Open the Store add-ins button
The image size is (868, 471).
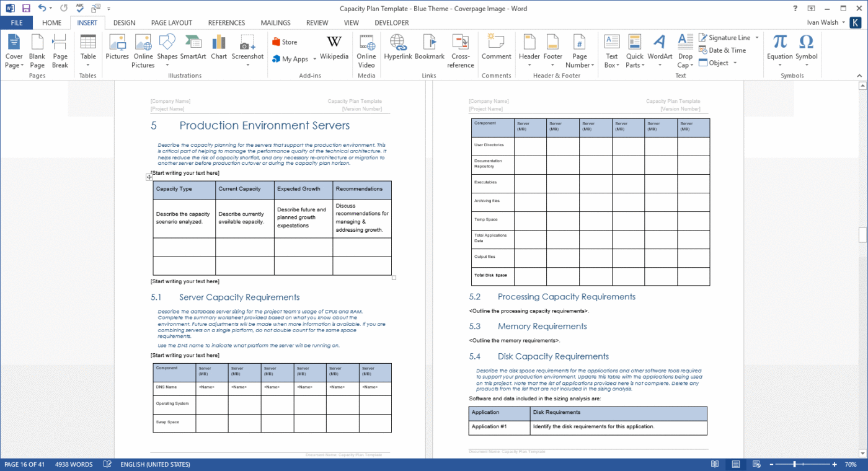tap(285, 42)
